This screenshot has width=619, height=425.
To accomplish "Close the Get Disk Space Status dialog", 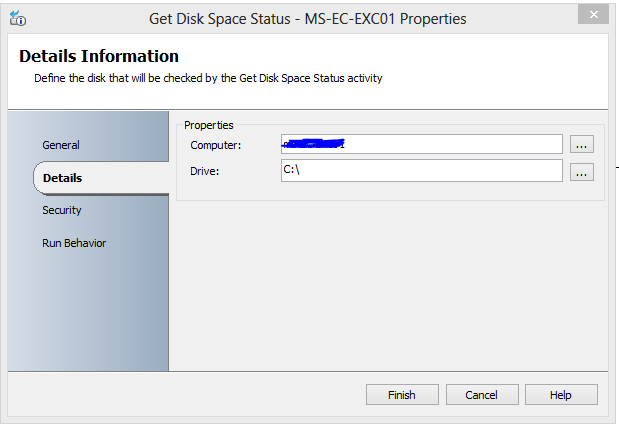I will (592, 15).
